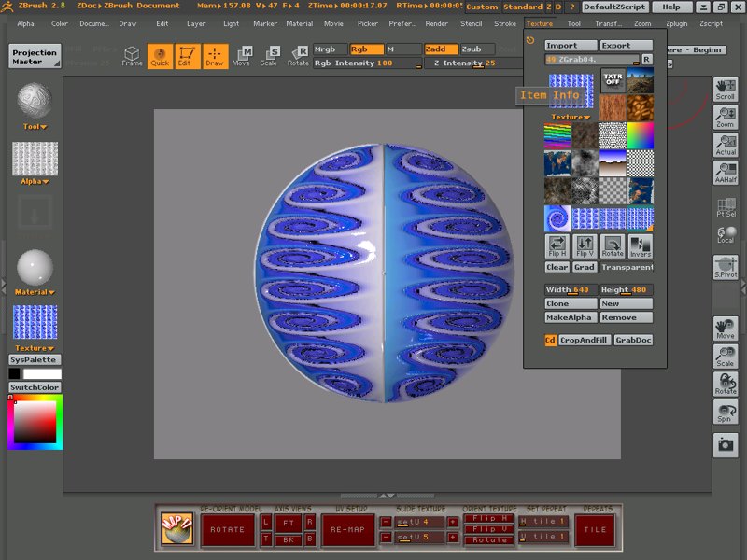The width and height of the screenshot is (747, 560).
Task: Toggle the Rgb color mode
Action: (x=366, y=49)
